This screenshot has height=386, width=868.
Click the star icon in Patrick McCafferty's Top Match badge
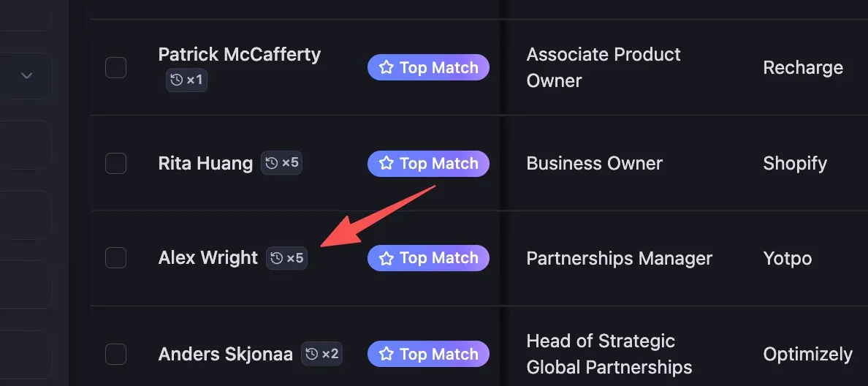(387, 67)
